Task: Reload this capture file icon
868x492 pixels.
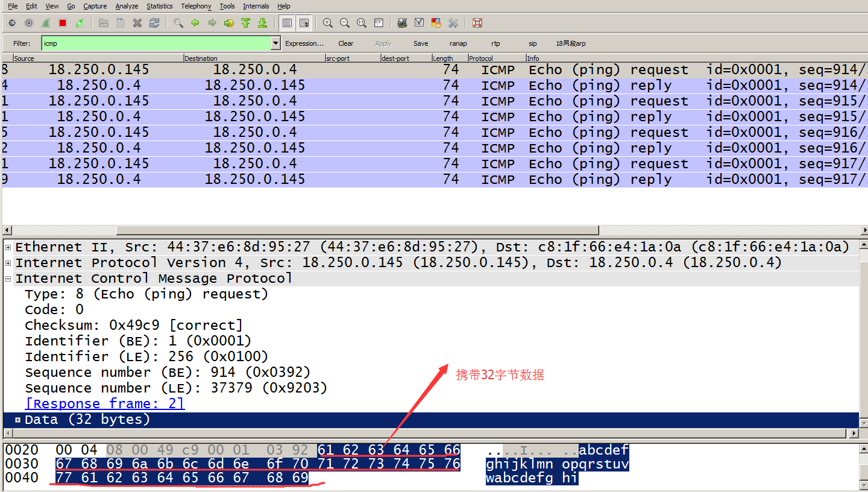Action: click(x=154, y=23)
